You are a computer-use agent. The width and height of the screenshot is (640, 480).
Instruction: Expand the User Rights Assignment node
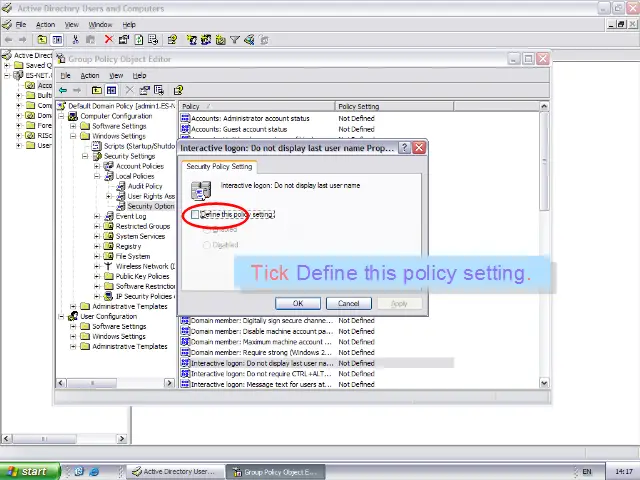point(109,196)
